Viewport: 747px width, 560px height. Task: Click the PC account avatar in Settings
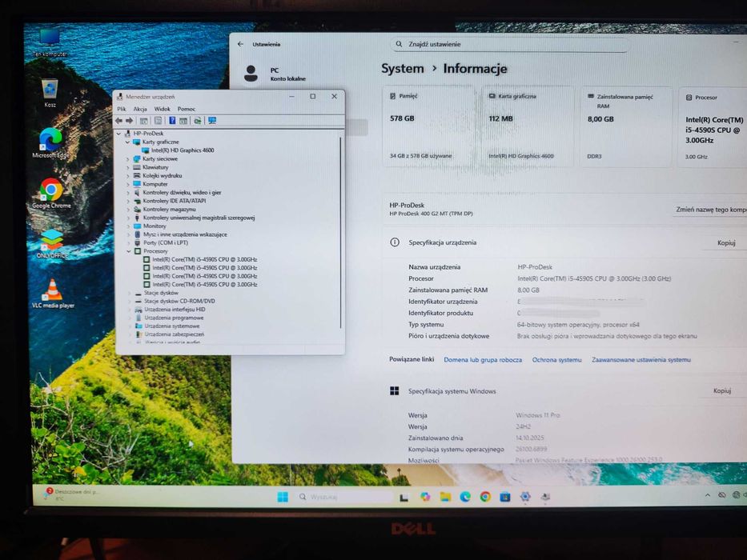251,74
